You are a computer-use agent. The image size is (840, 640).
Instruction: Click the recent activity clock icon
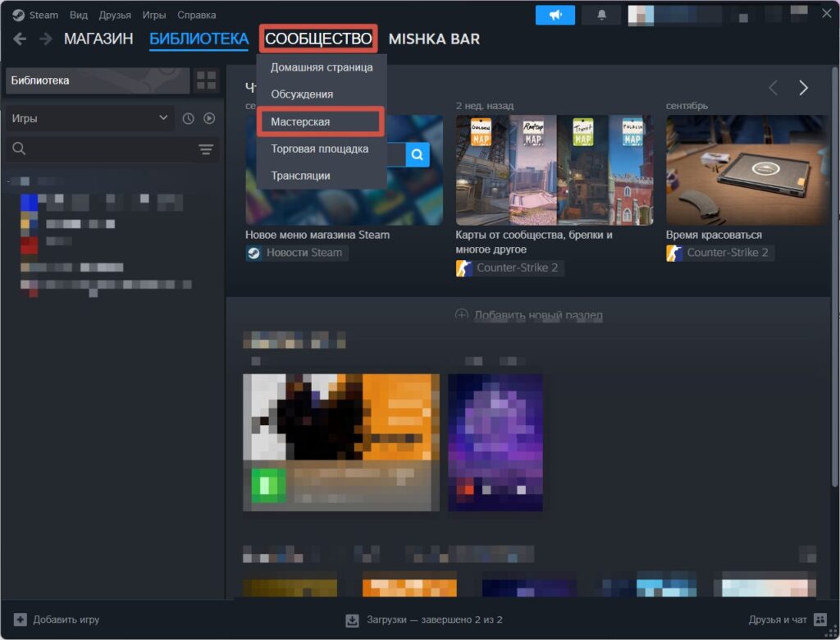click(x=188, y=119)
